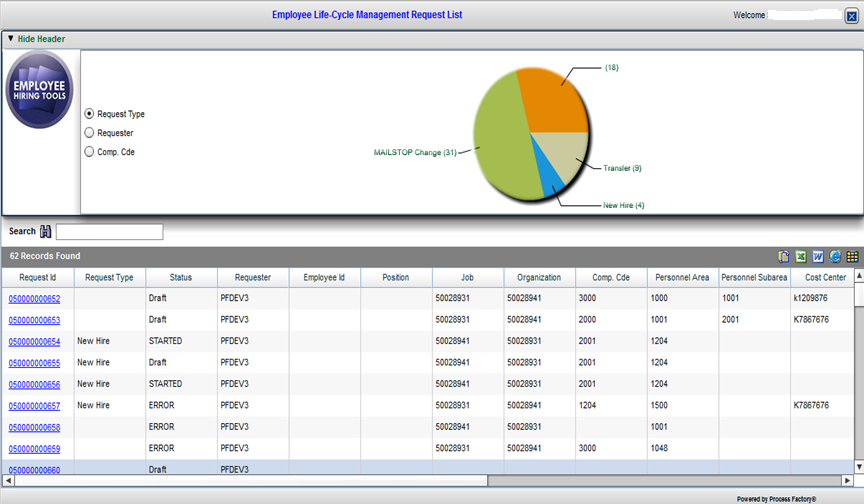Select the Requester radio button
This screenshot has width=864, height=504.
coord(90,132)
